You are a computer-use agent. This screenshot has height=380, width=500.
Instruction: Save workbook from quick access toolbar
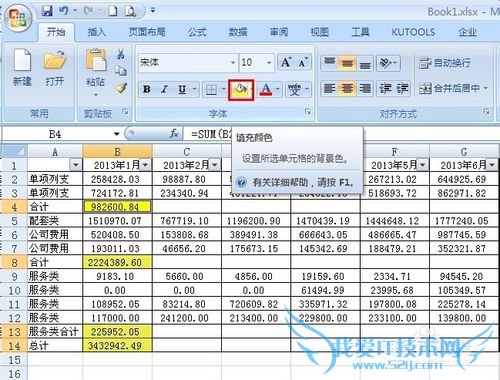(x=47, y=11)
